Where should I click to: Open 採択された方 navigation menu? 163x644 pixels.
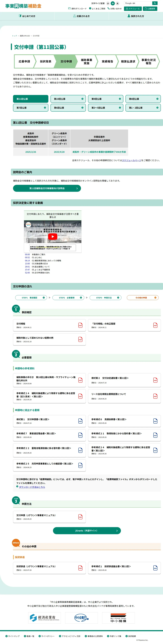coord(136,16)
